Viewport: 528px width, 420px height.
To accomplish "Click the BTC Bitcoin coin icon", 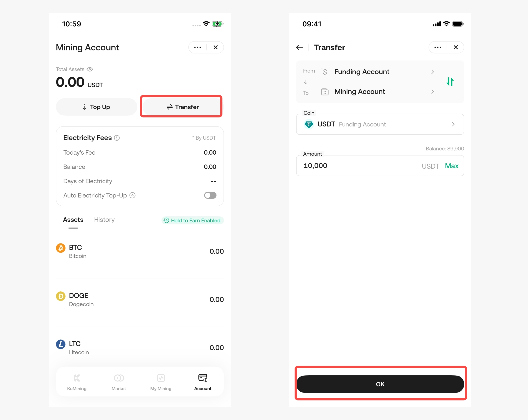I will coord(61,248).
